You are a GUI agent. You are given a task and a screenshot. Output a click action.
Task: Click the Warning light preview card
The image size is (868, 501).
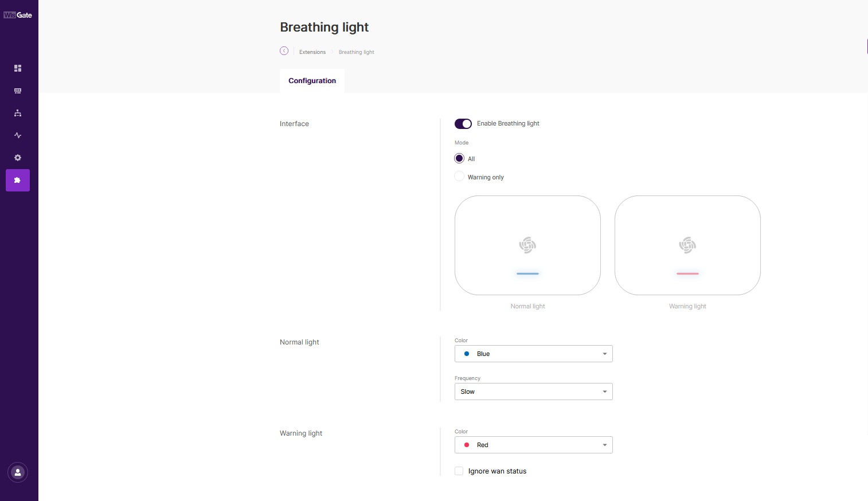click(687, 245)
